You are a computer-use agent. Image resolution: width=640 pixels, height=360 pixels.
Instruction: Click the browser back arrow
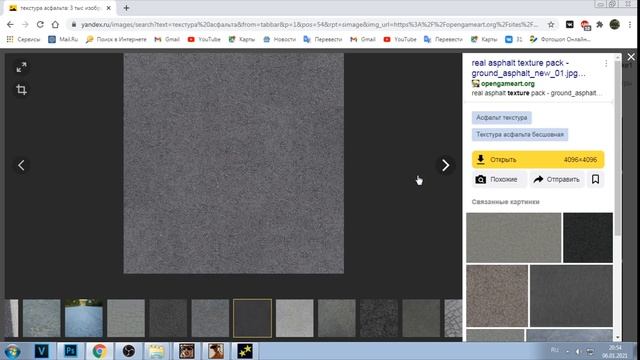(10, 24)
